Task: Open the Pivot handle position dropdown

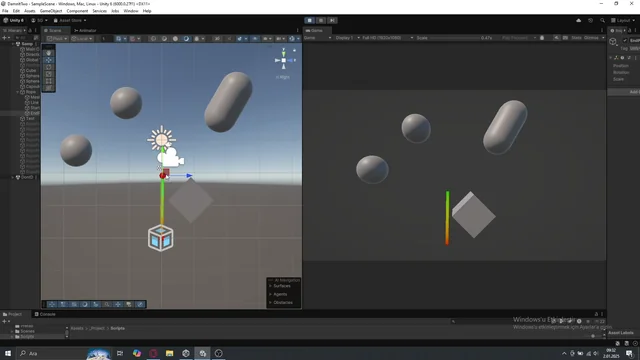Action: [x=57, y=39]
